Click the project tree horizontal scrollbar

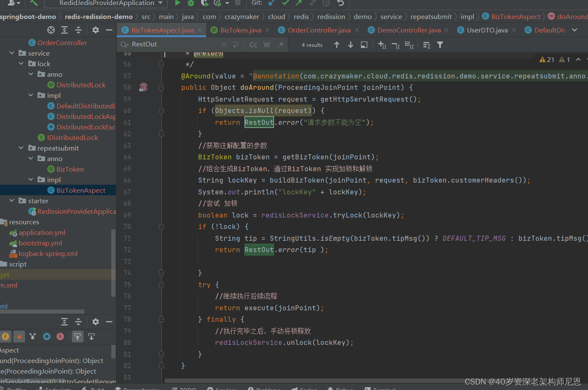(x=42, y=312)
